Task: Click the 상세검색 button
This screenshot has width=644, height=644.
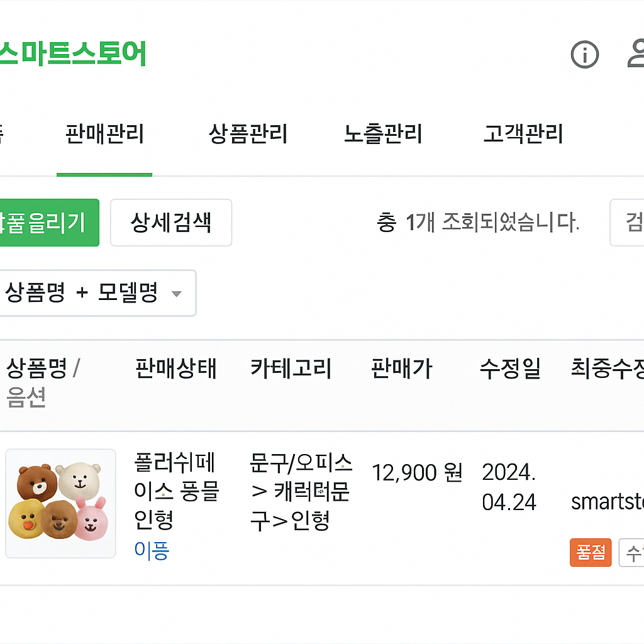Action: coord(170,223)
